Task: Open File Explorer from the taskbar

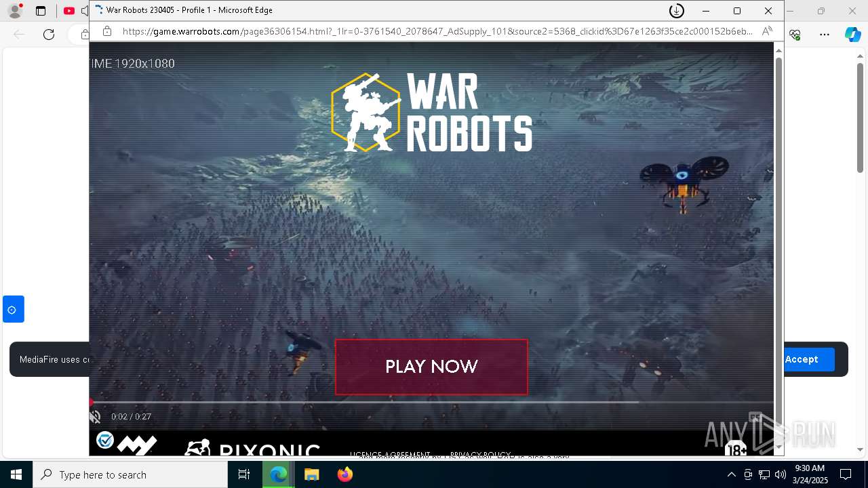Action: [311, 474]
